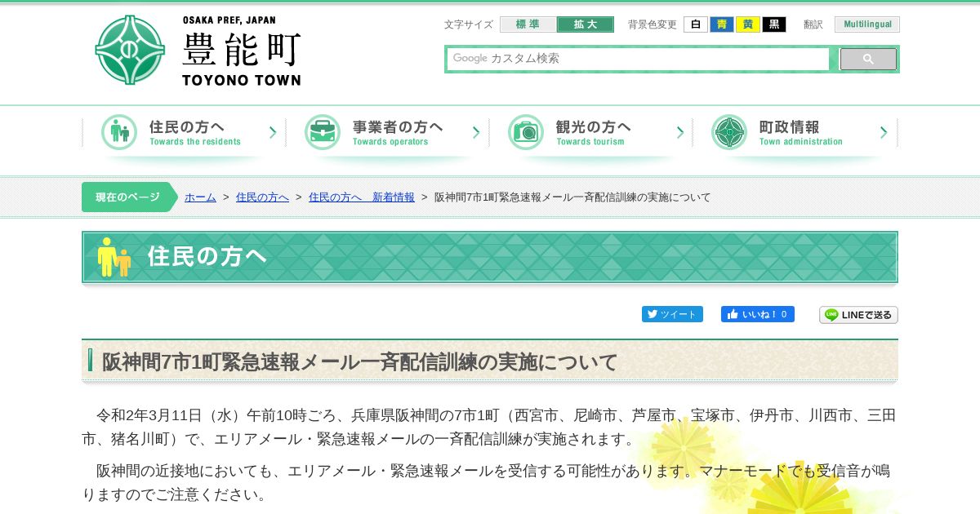
Task: Click the 文字サイズ label
Action: coord(469,24)
